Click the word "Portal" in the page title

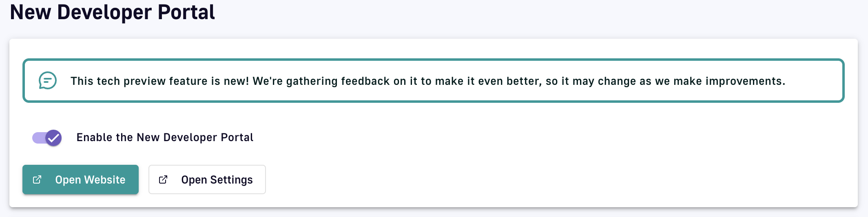(186, 12)
